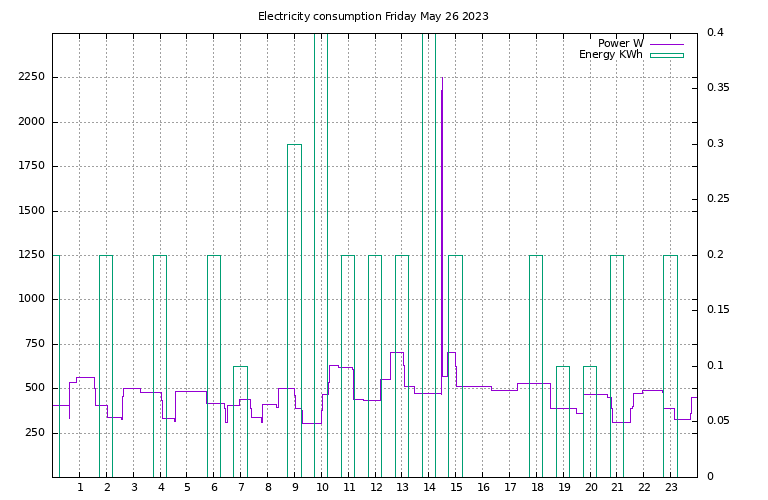
Task: Click the 1000 left axis label
Action: pyautogui.click(x=31, y=299)
